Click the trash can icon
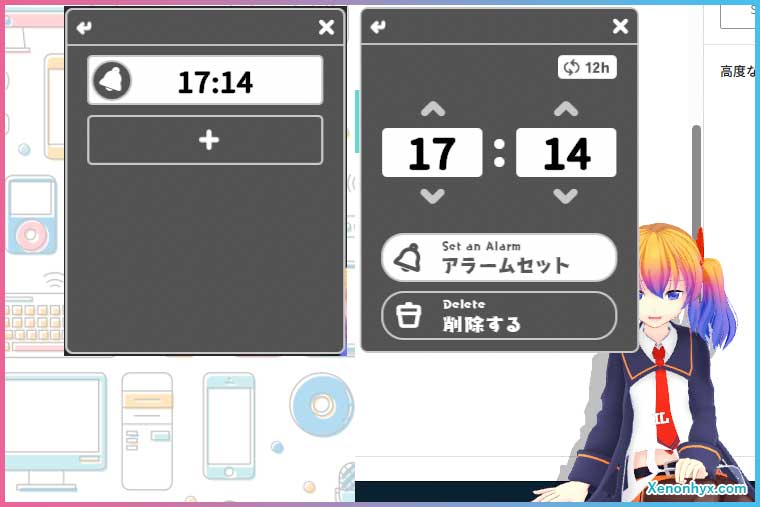Viewport: 760px width, 507px height. [x=408, y=316]
